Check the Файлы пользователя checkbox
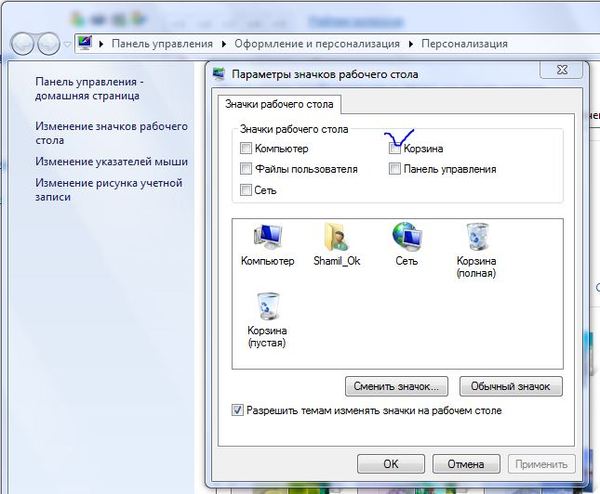The image size is (600, 494). 246,169
